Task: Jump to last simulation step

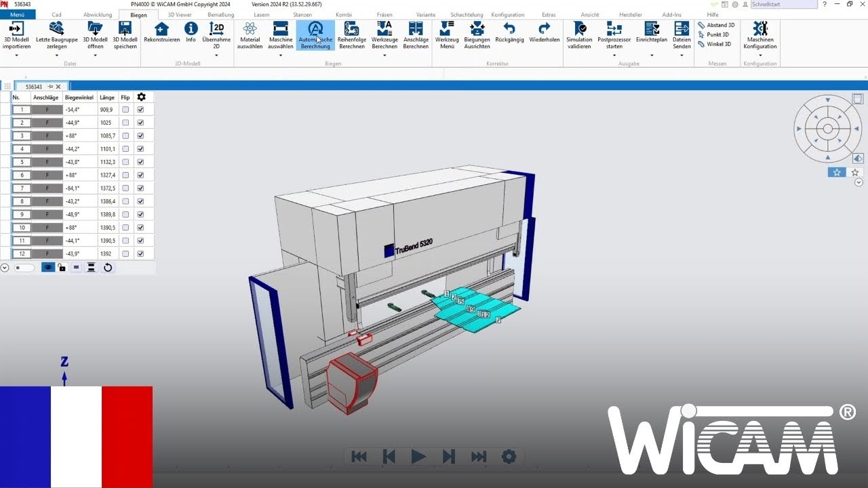Action: pos(479,457)
